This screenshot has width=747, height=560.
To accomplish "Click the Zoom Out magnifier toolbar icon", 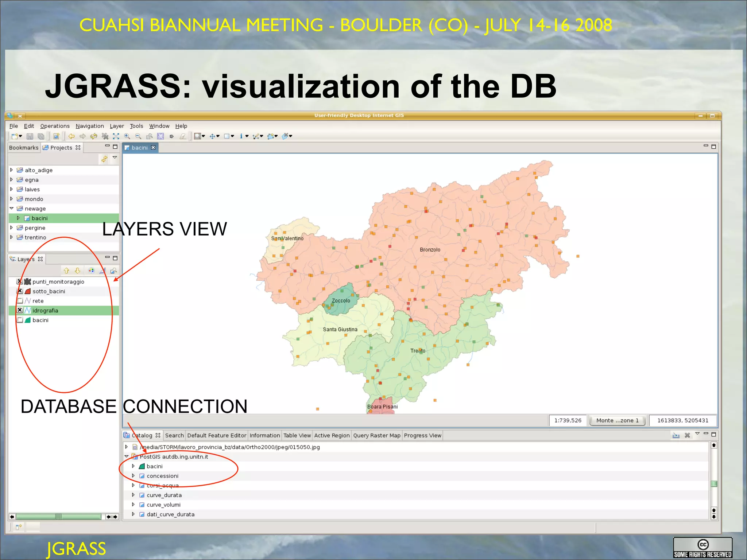I will (x=138, y=136).
